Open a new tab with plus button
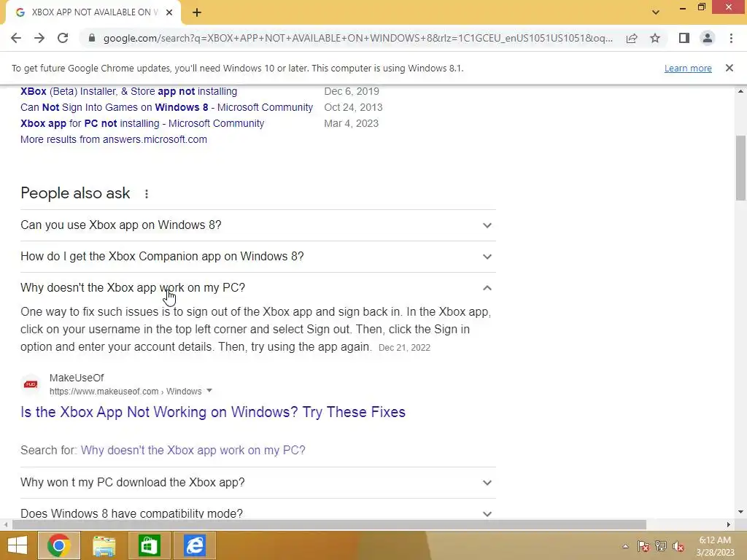The width and height of the screenshot is (747, 560). [x=197, y=12]
